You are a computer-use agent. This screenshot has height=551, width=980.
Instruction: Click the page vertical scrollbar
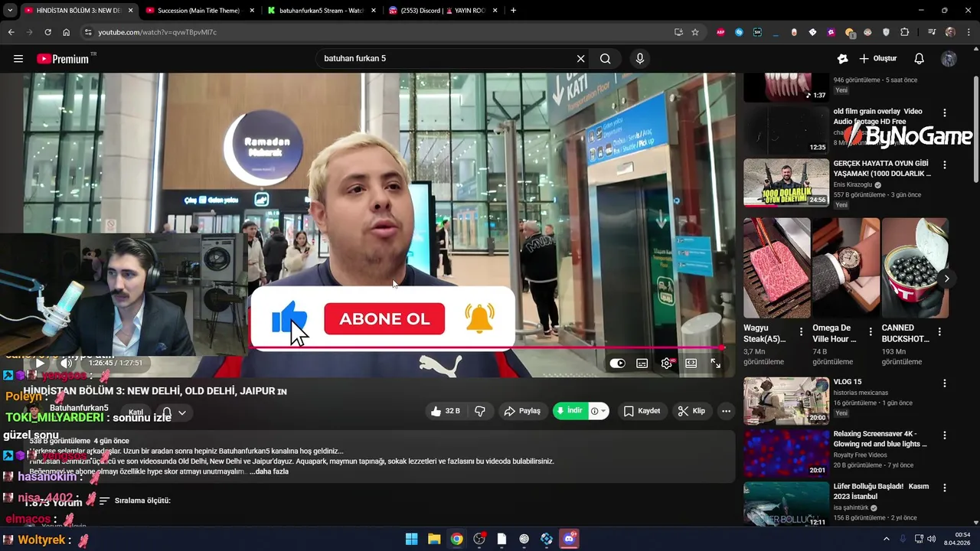click(x=975, y=130)
